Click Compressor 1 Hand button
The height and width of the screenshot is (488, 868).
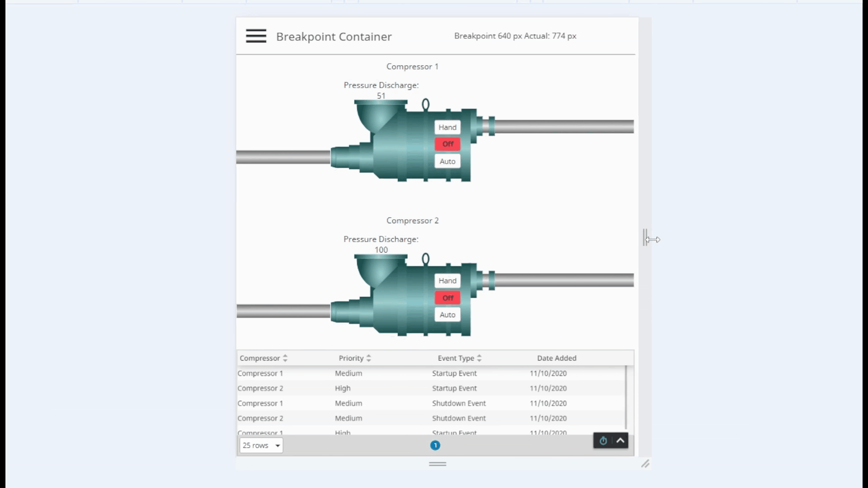coord(448,127)
